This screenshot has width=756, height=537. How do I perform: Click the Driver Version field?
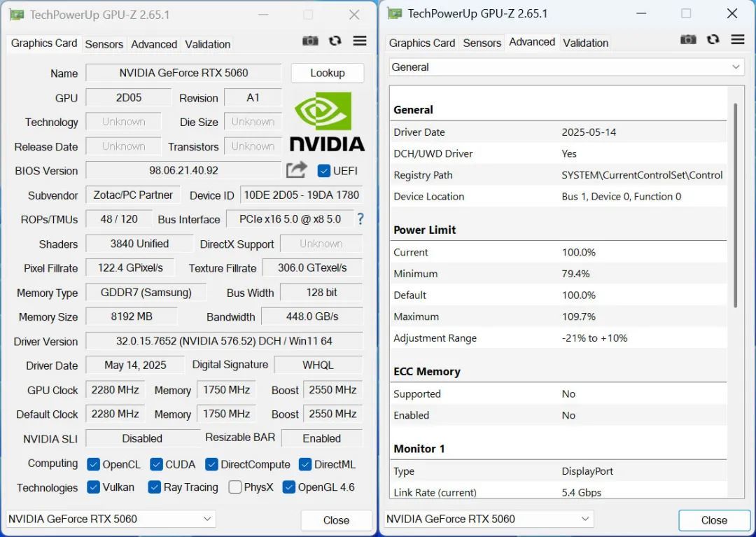click(x=224, y=341)
